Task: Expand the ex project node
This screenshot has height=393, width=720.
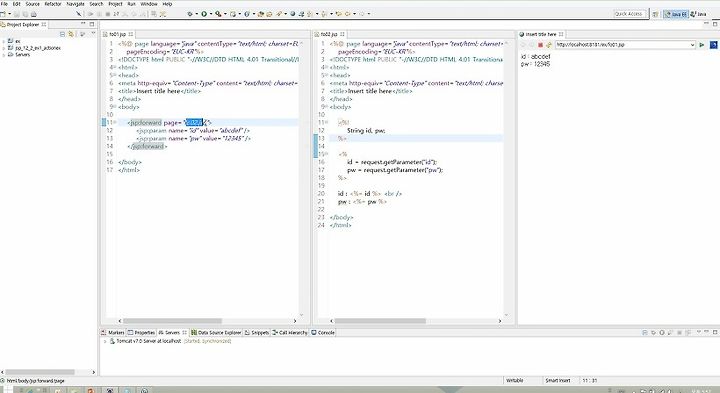Action: [4, 41]
